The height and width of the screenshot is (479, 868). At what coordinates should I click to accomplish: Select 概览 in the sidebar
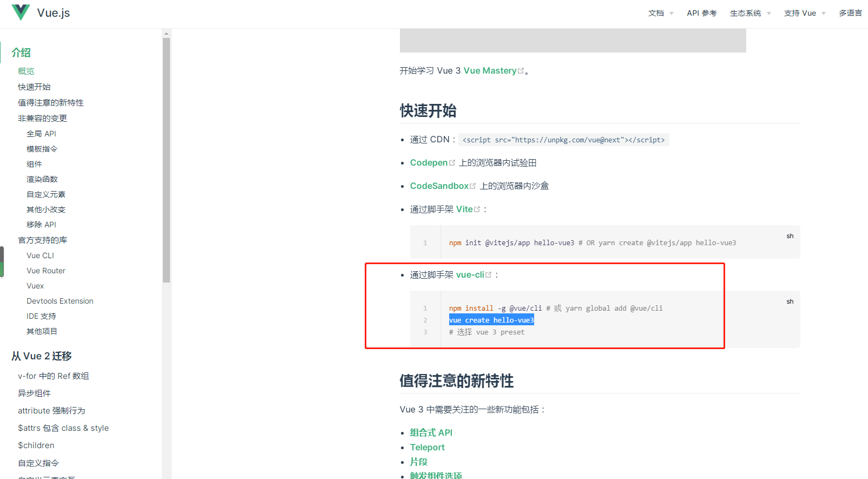click(26, 71)
